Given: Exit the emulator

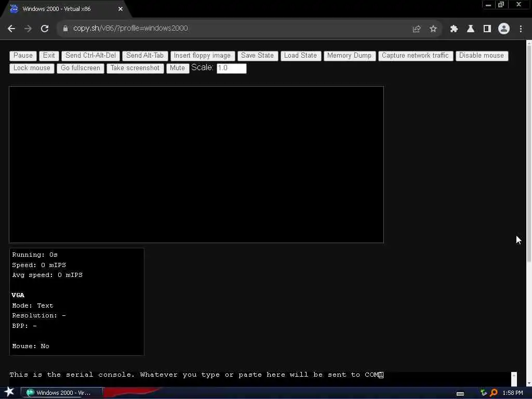Looking at the screenshot, I should point(49,56).
